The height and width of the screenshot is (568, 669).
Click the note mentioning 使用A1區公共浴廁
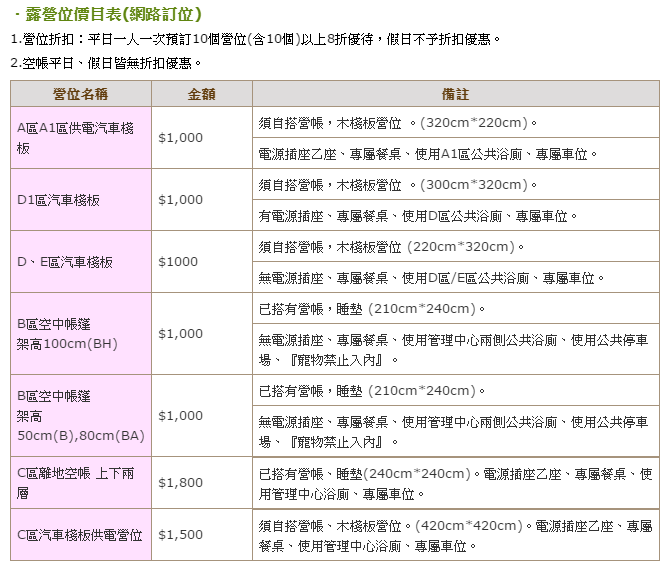[x=428, y=154]
